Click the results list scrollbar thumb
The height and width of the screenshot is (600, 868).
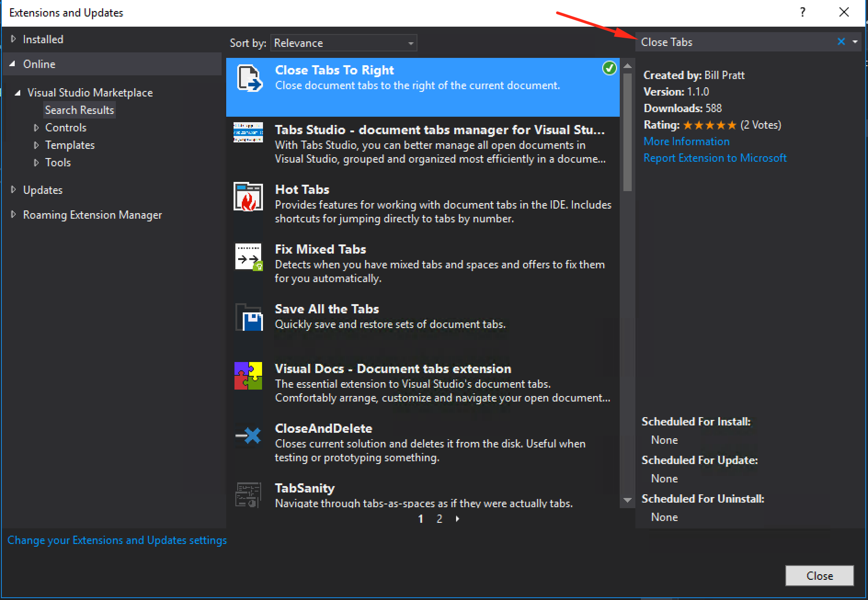(x=628, y=132)
